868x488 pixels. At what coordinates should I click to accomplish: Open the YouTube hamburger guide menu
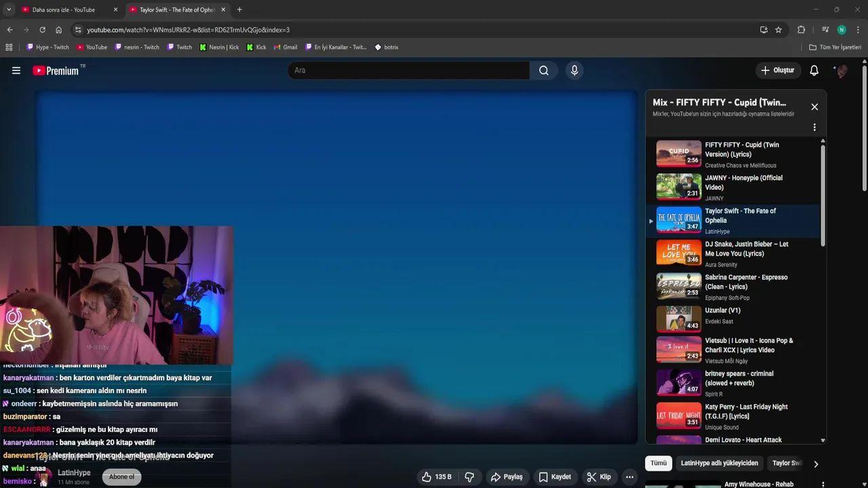pos(16,70)
